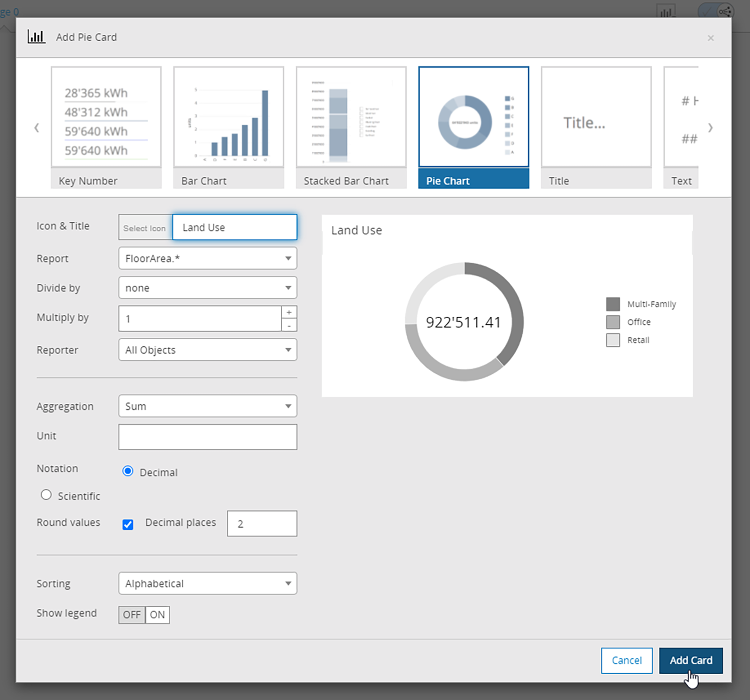Click the Add Card button

click(691, 661)
